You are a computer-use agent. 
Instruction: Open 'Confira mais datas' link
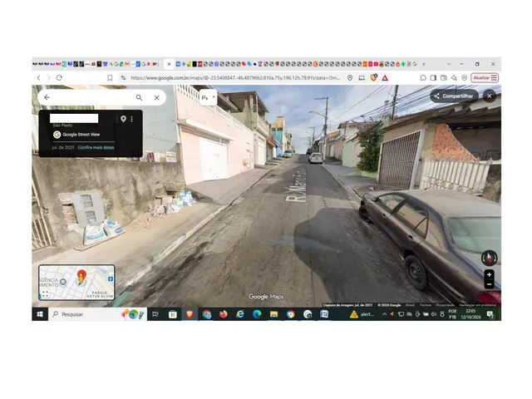96,147
